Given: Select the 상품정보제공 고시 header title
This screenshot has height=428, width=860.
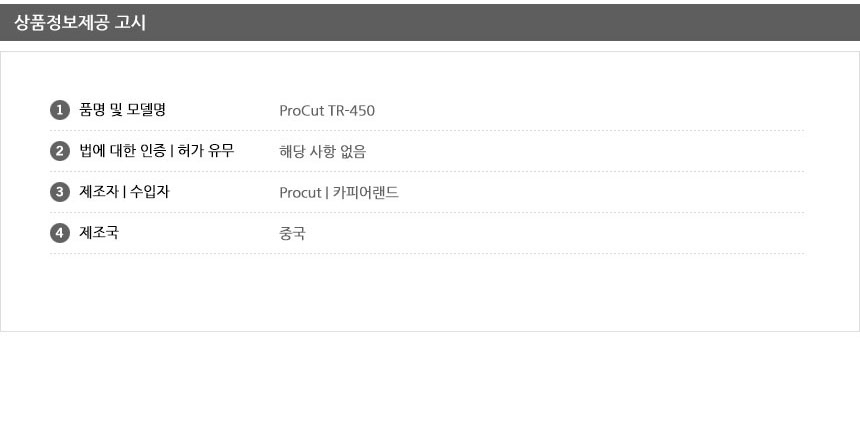Looking at the screenshot, I should 80,22.
